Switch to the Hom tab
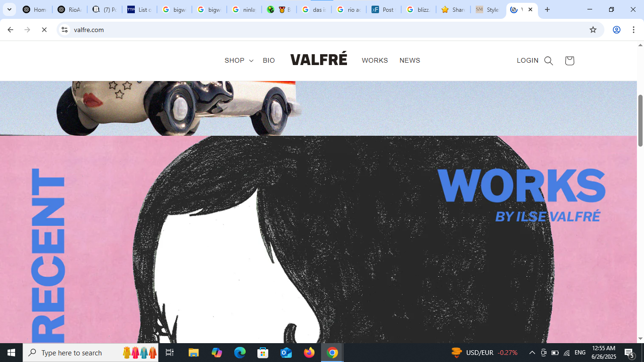 coord(34,9)
